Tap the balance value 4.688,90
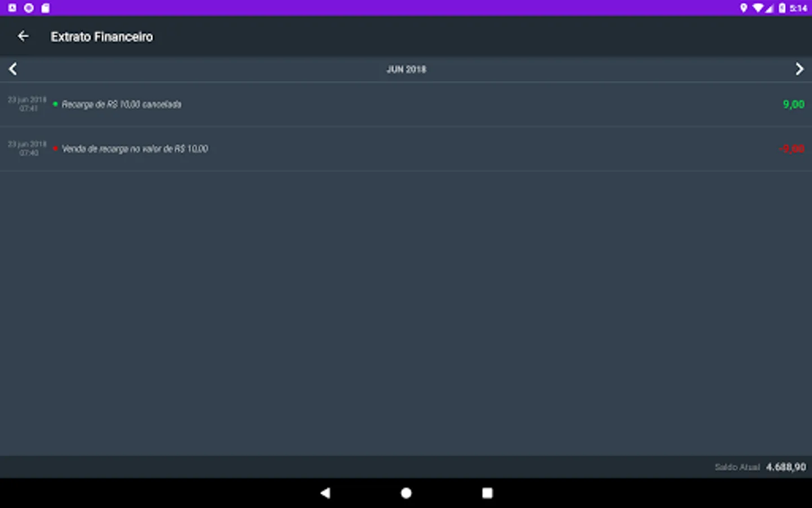Screen dimensions: 812x508 coord(786,467)
